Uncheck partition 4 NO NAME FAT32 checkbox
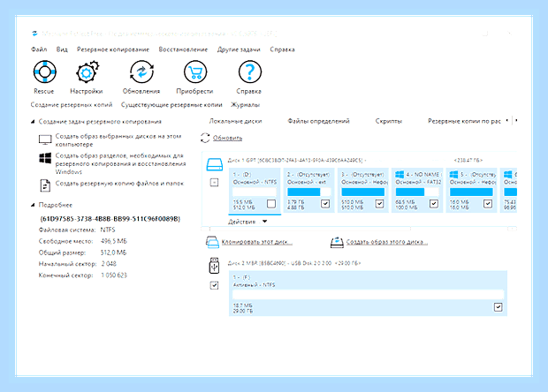Image resolution: width=548 pixels, height=392 pixels. coord(434,204)
